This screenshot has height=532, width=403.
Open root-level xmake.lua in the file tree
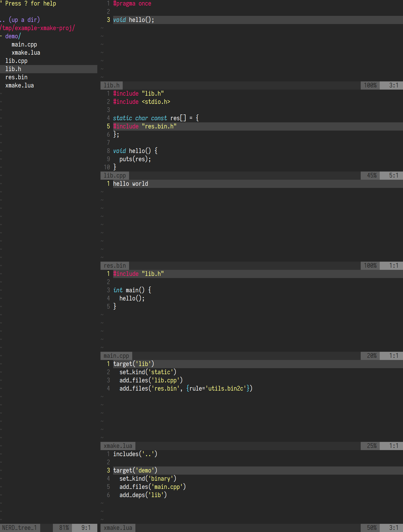tap(20, 85)
